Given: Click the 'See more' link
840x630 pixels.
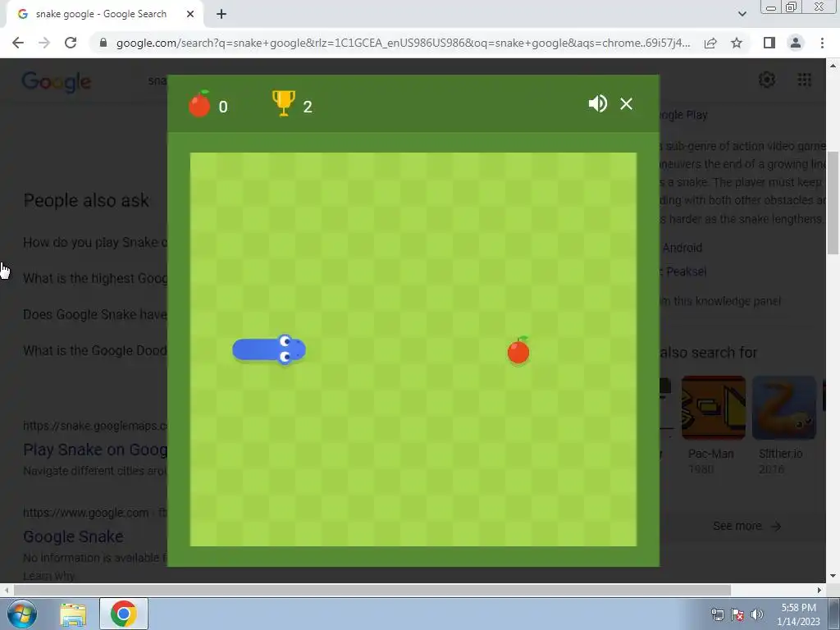Looking at the screenshot, I should (746, 526).
